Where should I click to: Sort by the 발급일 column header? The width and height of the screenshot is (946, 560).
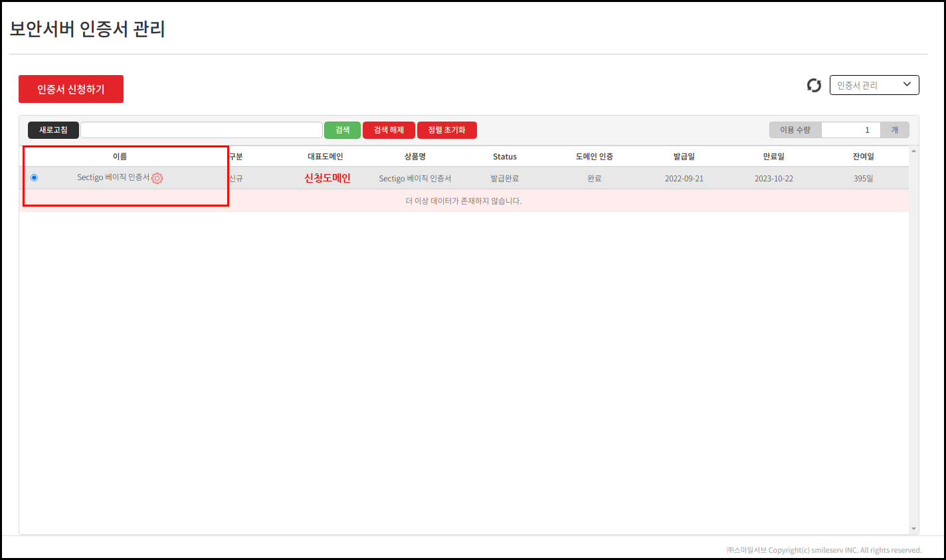coord(684,157)
